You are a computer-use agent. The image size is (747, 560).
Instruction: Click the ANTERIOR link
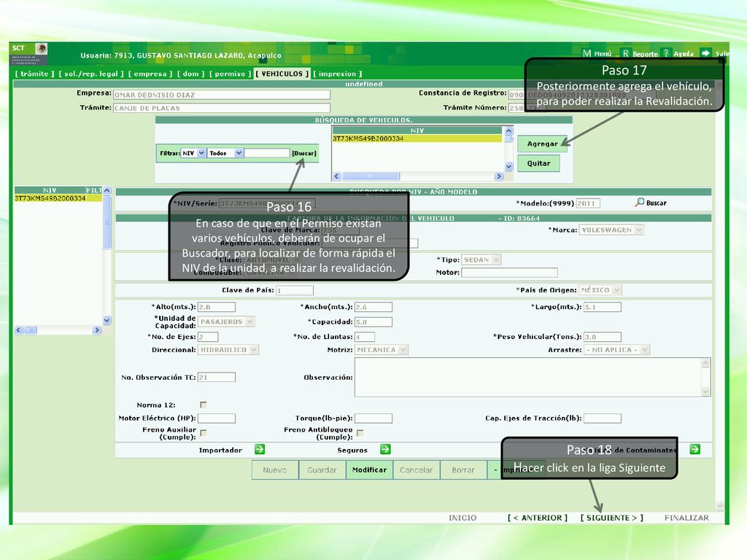[x=538, y=518]
